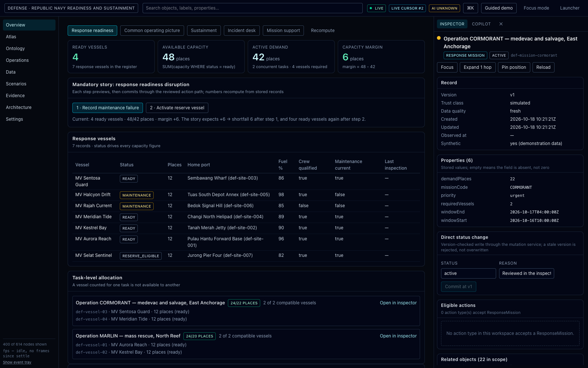
Task: Click the LIVE CURSOR #2 badge
Action: click(x=407, y=8)
